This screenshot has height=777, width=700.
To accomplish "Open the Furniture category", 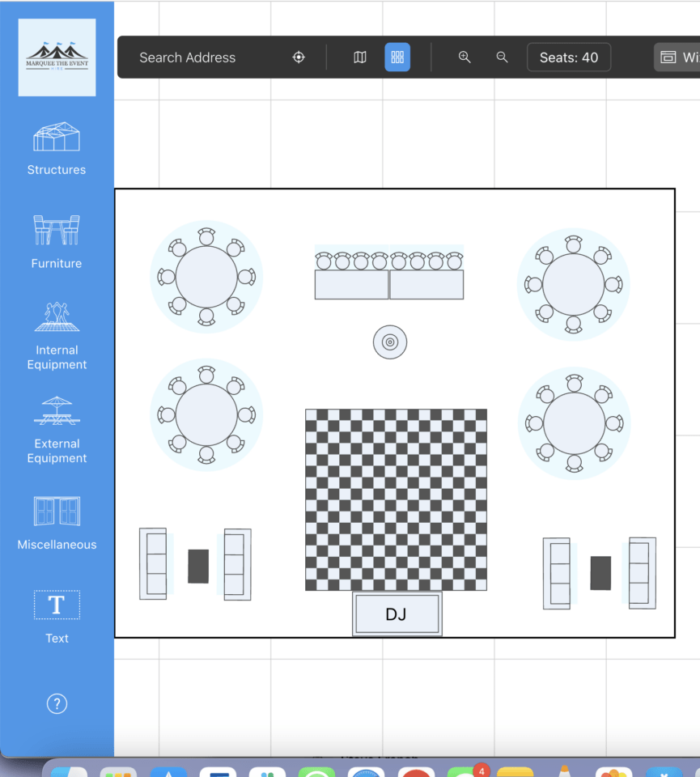I will tap(57, 241).
